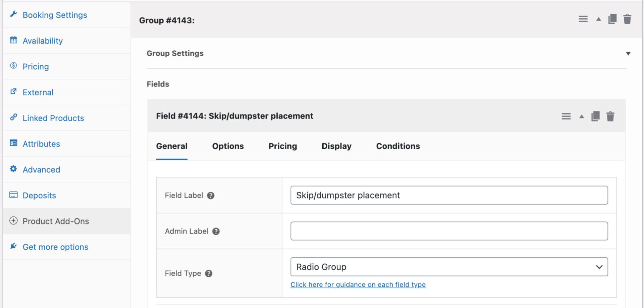Click the Pricing dollar-sign icon
644x308 pixels.
(x=13, y=66)
